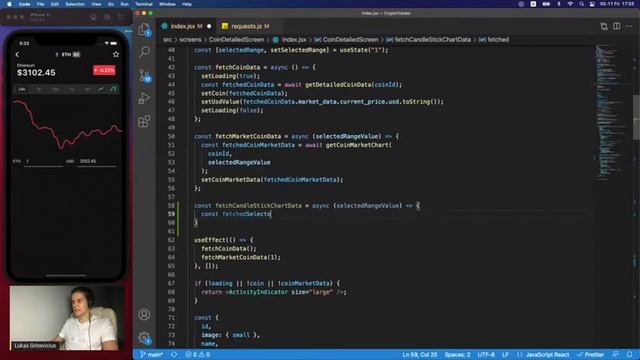Click the Wi-Fi icon in menu bar
Screen dimensions: 640x360
pyautogui.click(x=570, y=4)
